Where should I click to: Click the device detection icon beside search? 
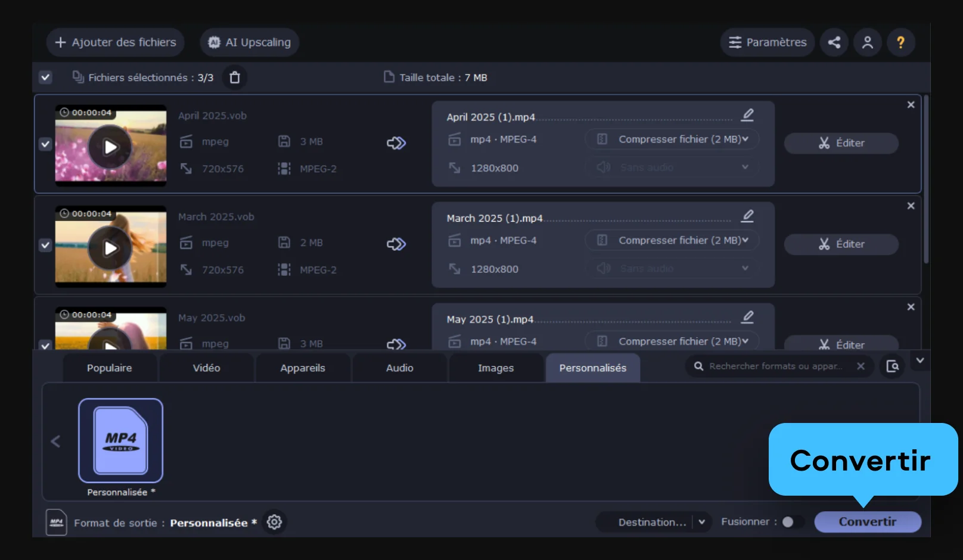click(892, 366)
